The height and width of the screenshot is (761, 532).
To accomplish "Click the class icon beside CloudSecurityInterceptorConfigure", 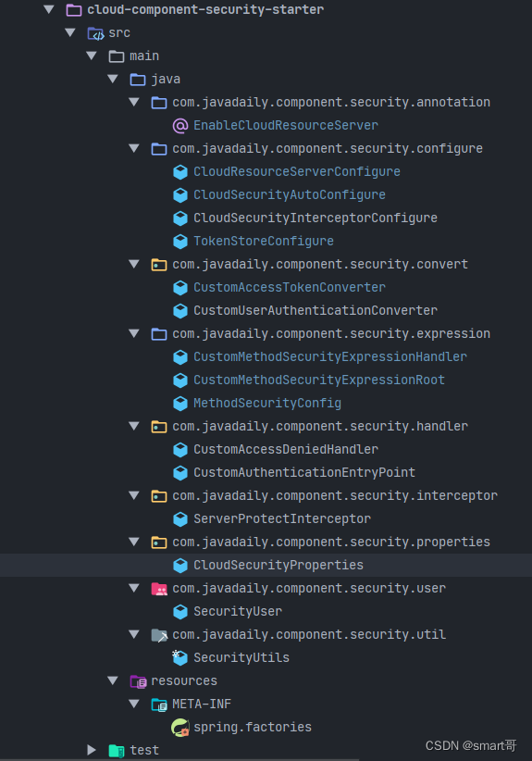I will pos(180,218).
